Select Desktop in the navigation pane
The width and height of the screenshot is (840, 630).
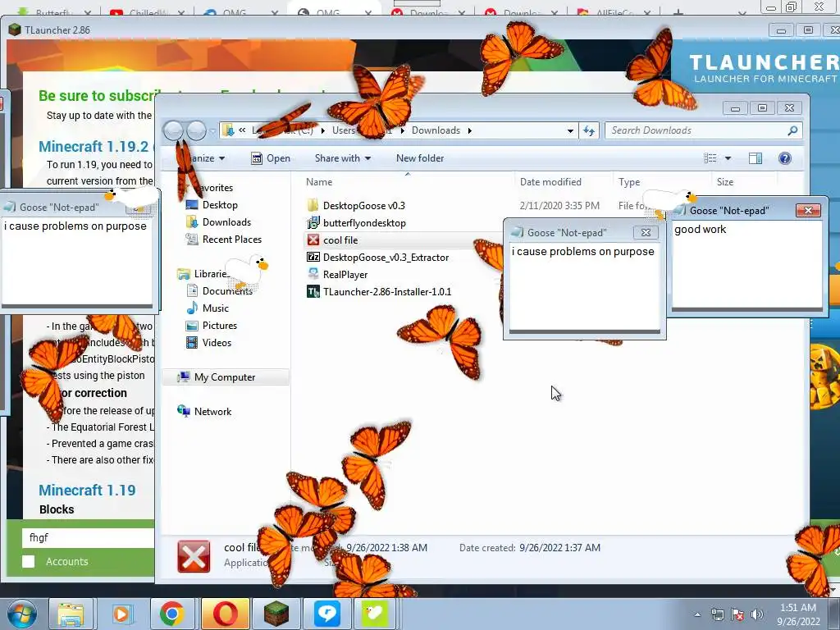[220, 204]
